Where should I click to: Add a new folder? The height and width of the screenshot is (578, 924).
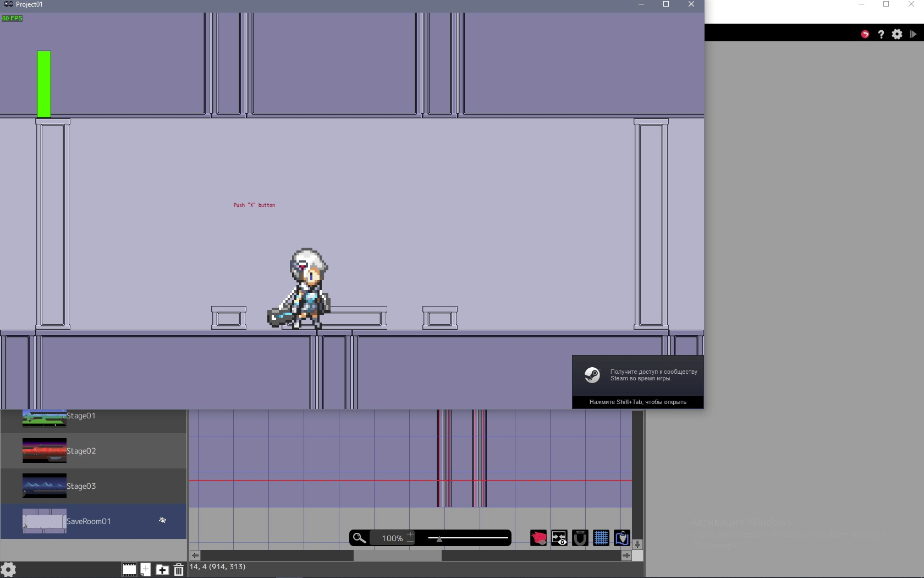pos(162,570)
